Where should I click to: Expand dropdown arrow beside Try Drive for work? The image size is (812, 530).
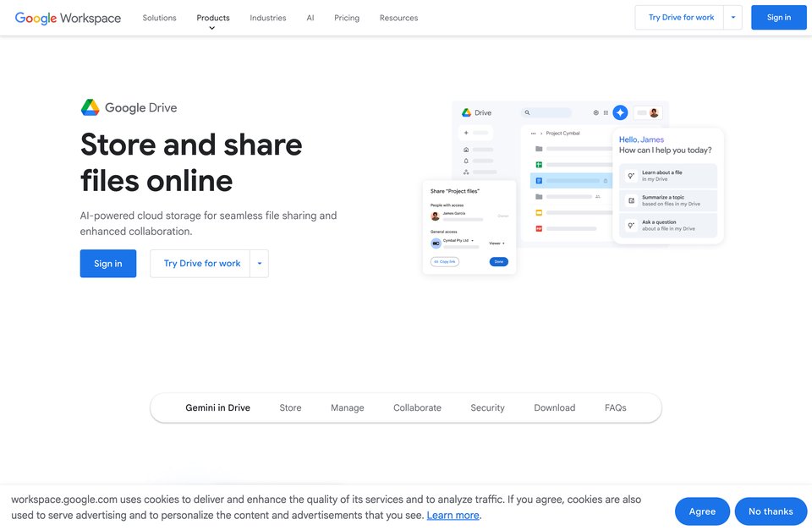tap(260, 264)
